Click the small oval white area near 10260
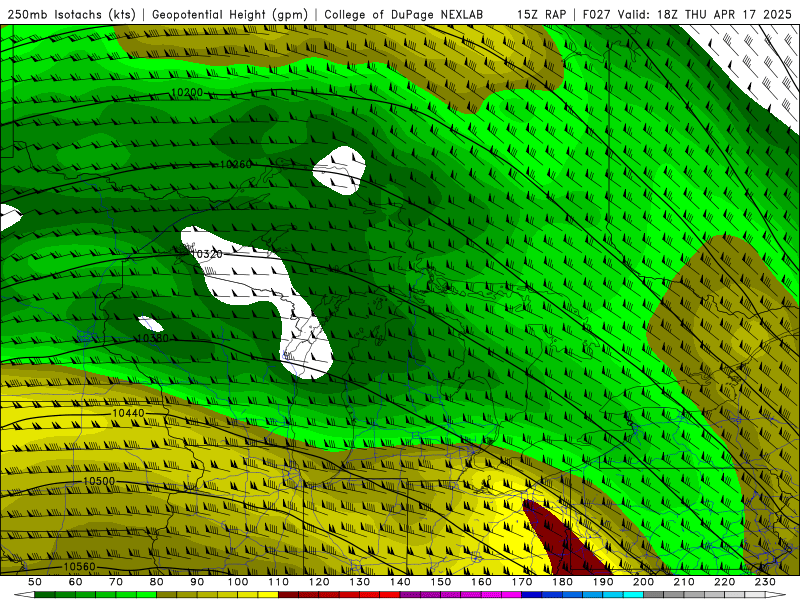800x600 pixels. click(x=339, y=170)
